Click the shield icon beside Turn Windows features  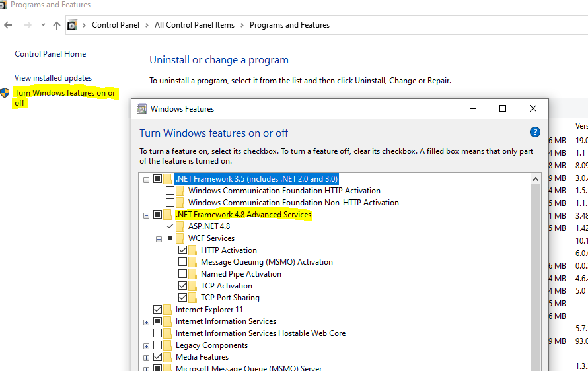pyautogui.click(x=5, y=93)
